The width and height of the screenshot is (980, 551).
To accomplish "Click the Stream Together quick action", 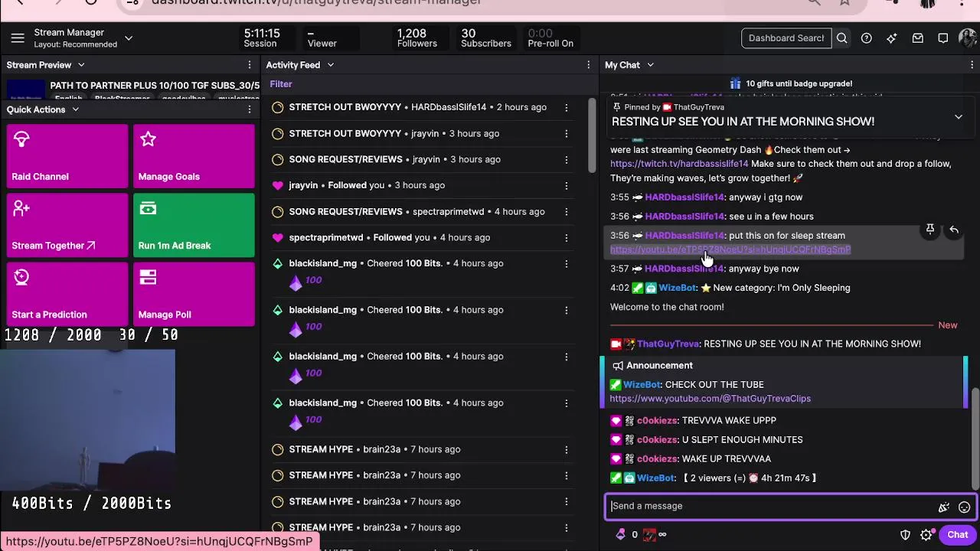I will tap(67, 225).
